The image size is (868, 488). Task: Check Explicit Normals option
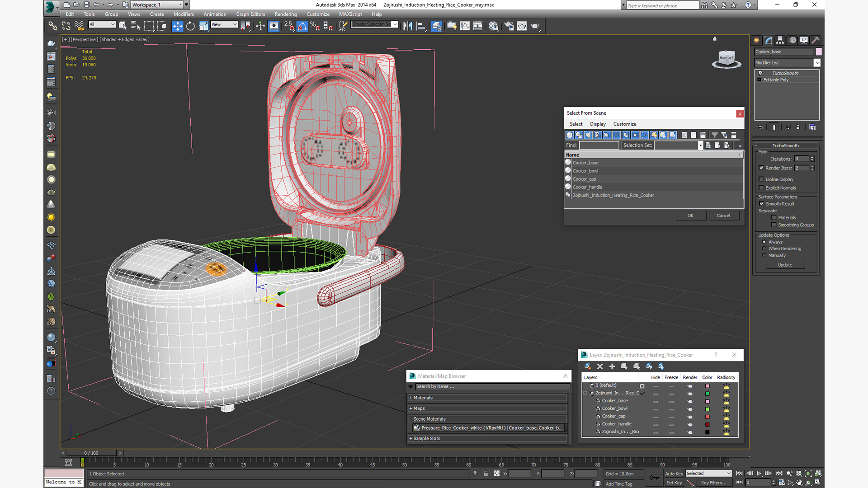(761, 188)
